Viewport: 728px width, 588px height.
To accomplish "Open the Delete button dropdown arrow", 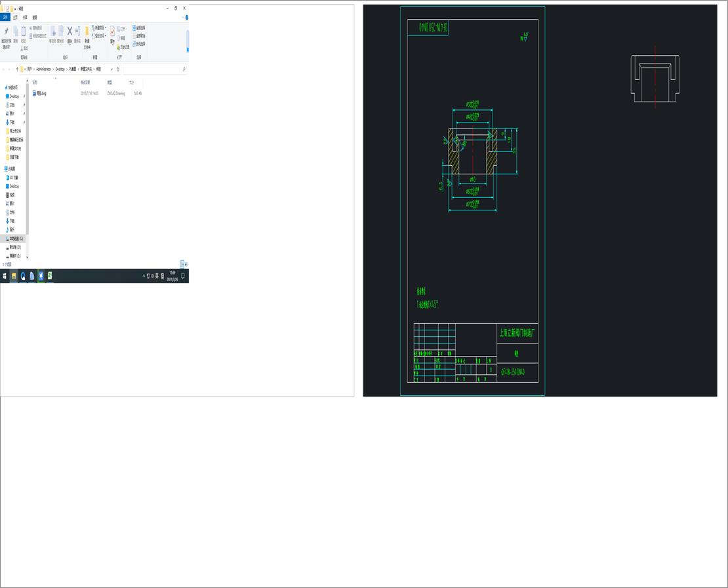I will pyautogui.click(x=70, y=45).
